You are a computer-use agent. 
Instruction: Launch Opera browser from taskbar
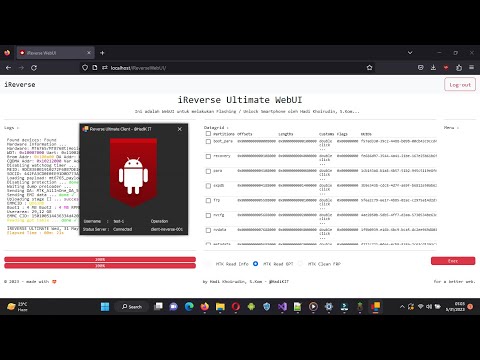click(x=236, y=306)
